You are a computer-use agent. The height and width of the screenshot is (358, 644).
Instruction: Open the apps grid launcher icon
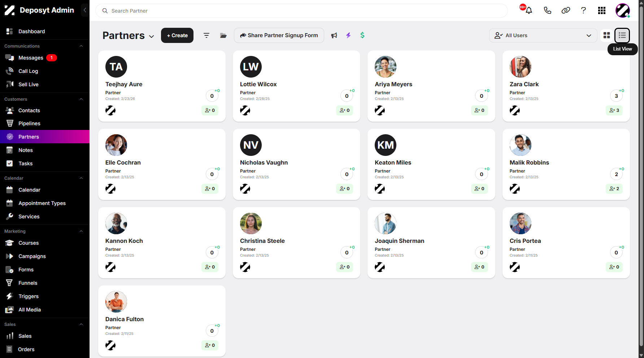click(x=601, y=10)
